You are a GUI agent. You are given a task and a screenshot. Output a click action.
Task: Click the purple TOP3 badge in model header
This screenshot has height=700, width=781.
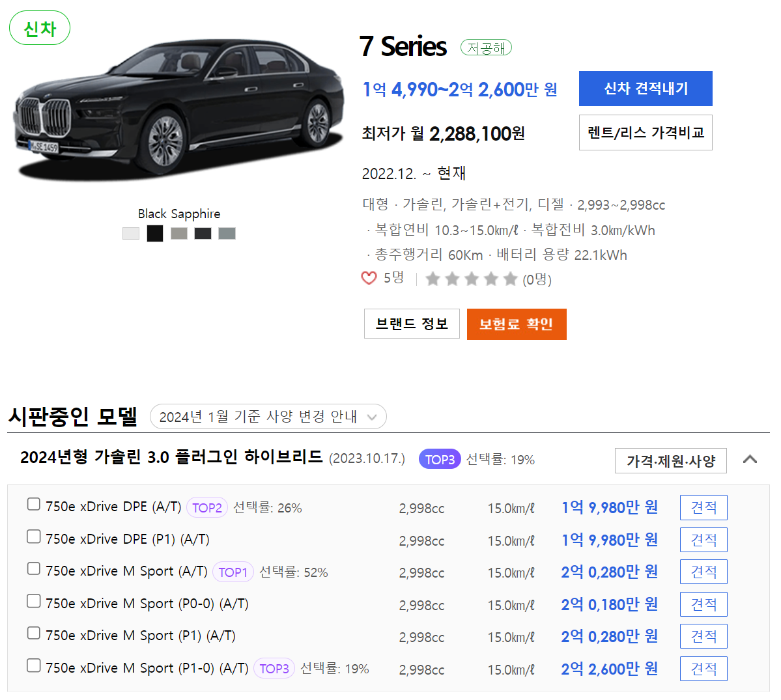pyautogui.click(x=440, y=459)
